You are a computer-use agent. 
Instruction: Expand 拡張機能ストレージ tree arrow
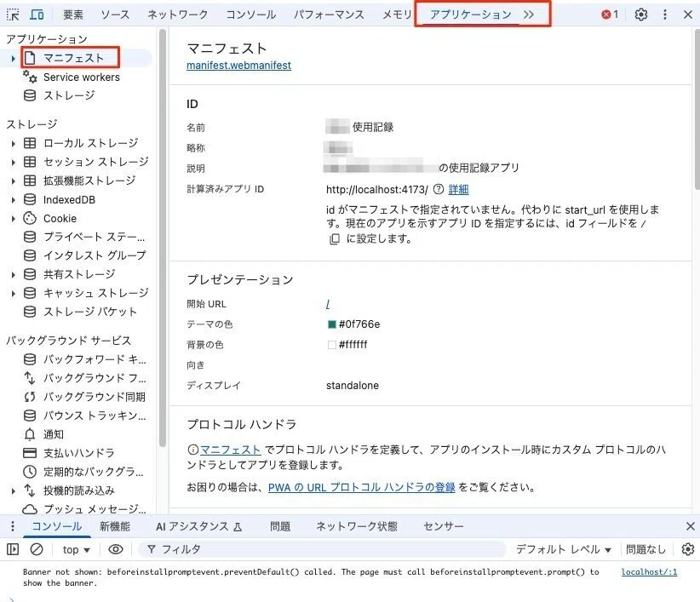pos(13,181)
